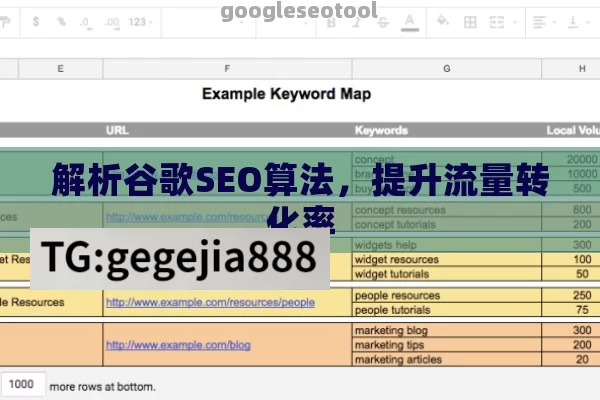600x400 pixels.
Task: Click the volume cell showing 75
Action: tap(571, 310)
